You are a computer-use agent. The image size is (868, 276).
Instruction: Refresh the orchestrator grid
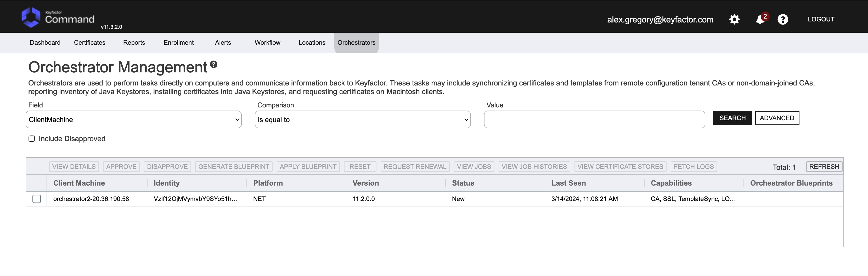pos(824,166)
